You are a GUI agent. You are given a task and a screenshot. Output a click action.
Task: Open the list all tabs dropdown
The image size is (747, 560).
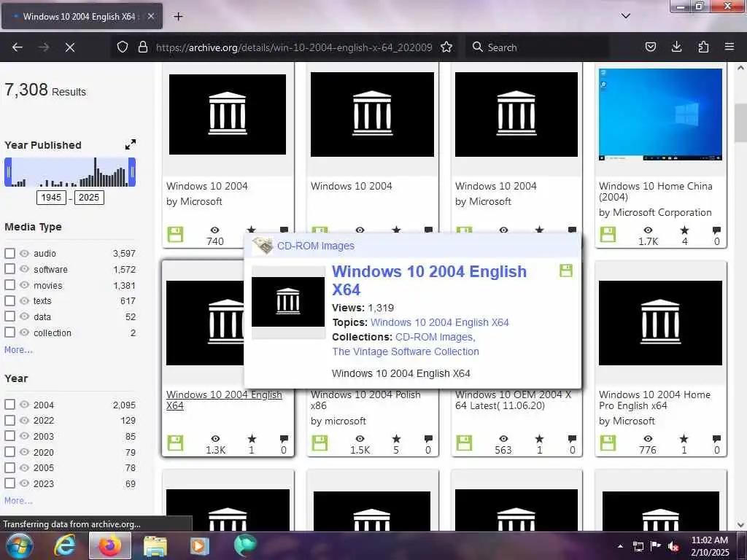point(625,16)
